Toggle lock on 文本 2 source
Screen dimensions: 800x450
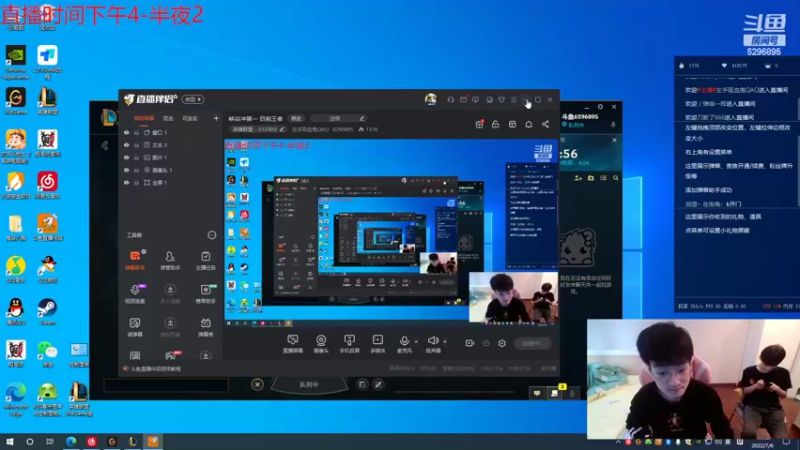click(137, 145)
